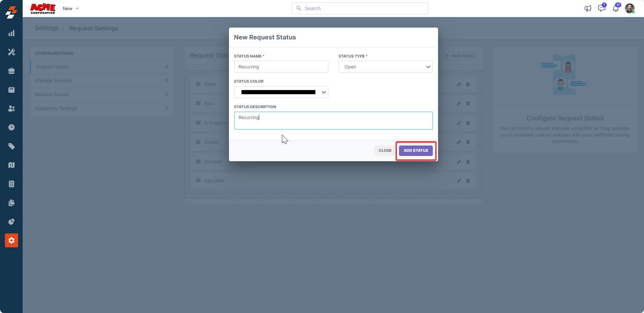The image size is (644, 313).
Task: Edit the New status pencil icon
Action: [459, 103]
